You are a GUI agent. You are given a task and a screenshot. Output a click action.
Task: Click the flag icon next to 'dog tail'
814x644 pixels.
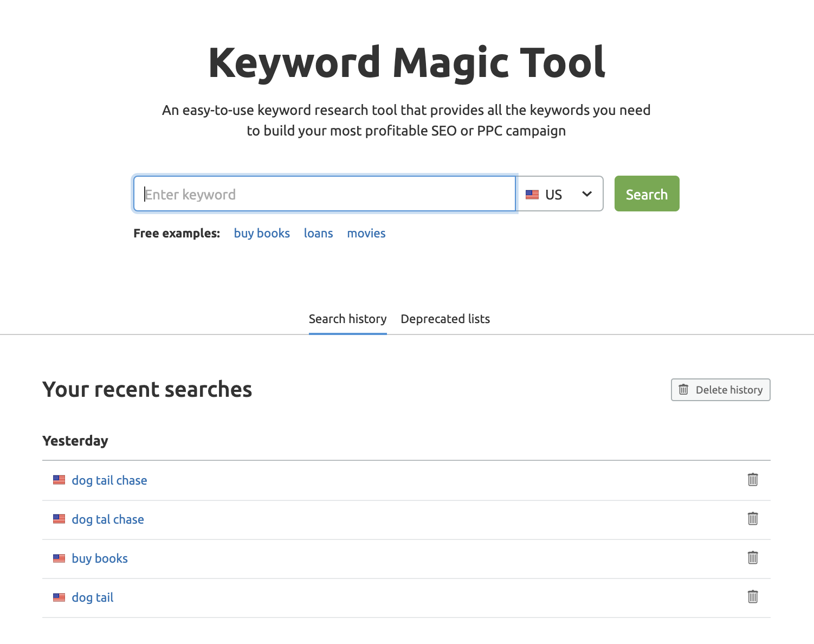pos(59,597)
